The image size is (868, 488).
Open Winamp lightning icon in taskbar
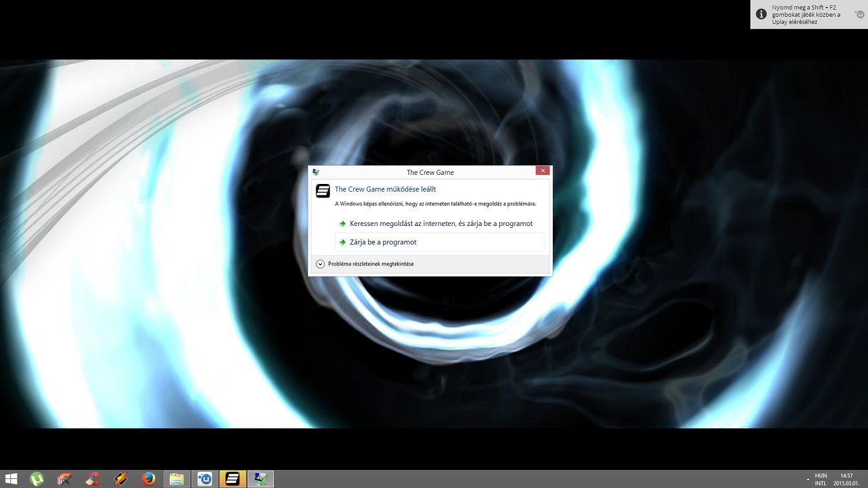pos(121,479)
